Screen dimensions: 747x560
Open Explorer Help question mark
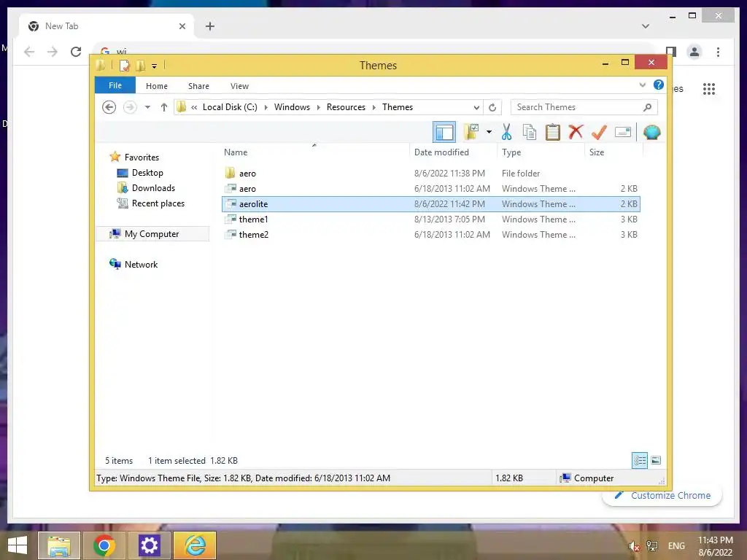coord(659,85)
